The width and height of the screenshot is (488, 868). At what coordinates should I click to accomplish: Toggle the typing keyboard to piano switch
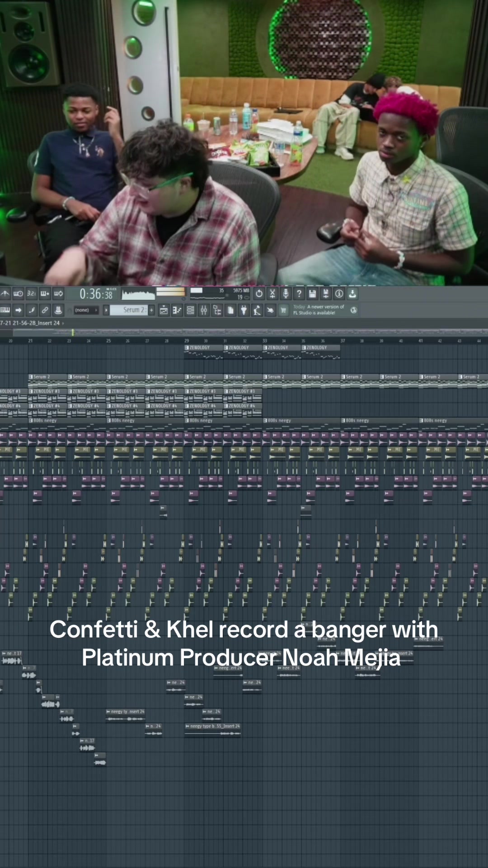[5, 310]
